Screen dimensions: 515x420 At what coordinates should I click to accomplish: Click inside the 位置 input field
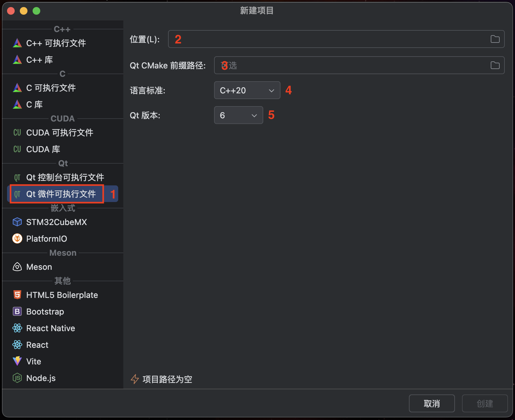point(319,39)
